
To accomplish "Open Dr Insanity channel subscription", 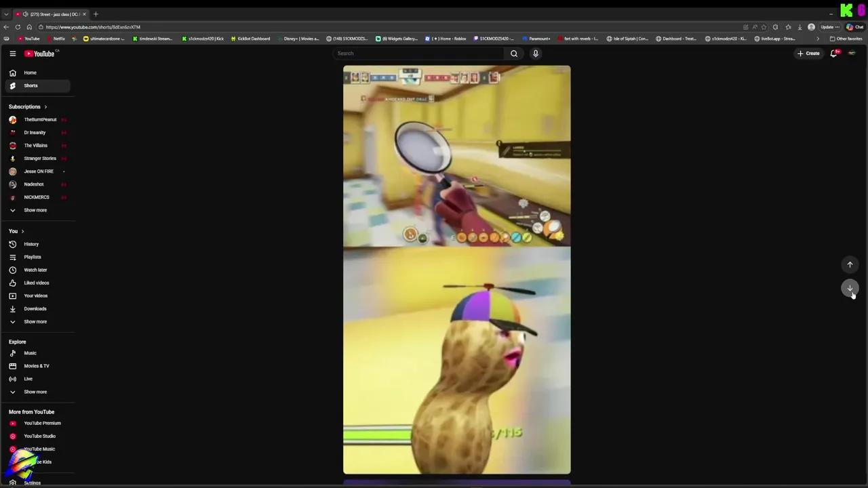I will [38, 132].
